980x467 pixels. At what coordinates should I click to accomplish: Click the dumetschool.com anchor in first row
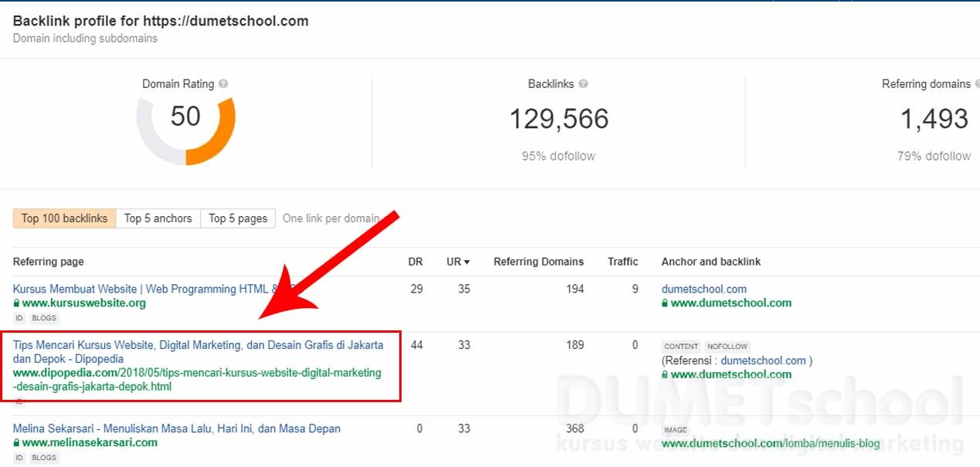(704, 289)
